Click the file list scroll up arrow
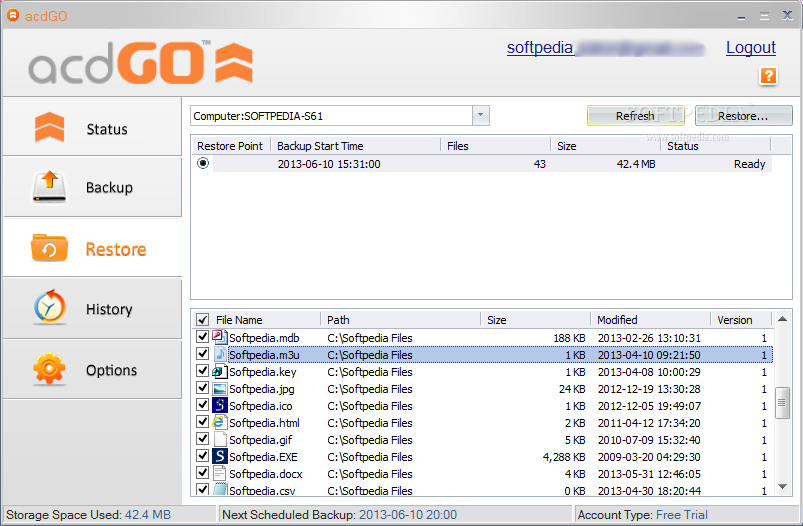 coord(782,319)
